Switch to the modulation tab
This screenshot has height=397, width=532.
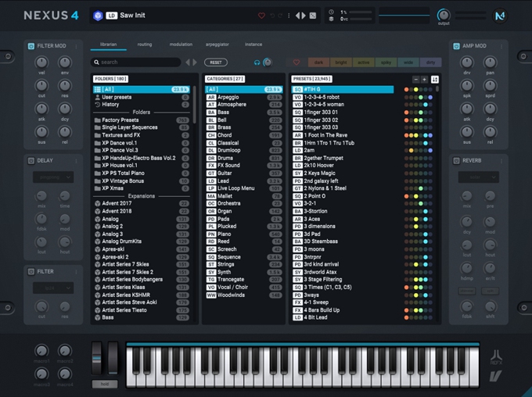coord(181,45)
